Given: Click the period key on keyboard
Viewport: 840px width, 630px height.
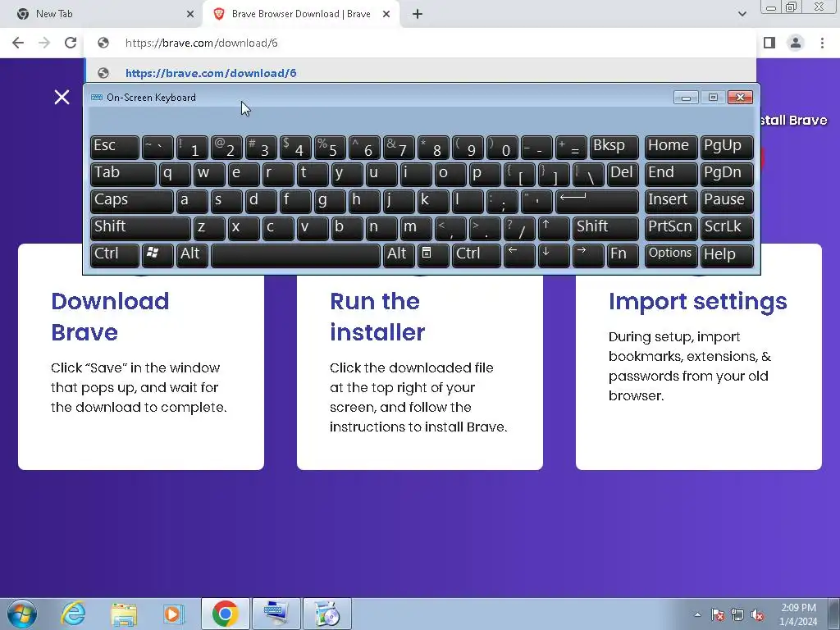Looking at the screenshot, I should click(x=485, y=228).
